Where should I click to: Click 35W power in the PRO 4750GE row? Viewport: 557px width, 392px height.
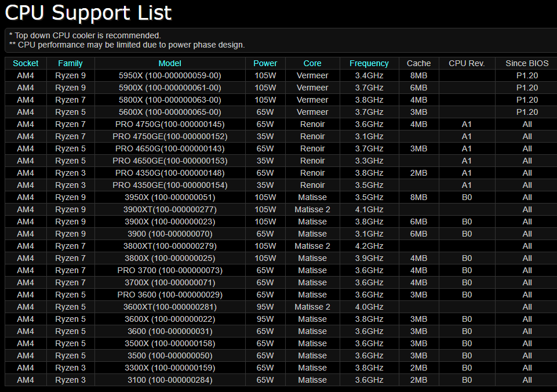point(265,136)
